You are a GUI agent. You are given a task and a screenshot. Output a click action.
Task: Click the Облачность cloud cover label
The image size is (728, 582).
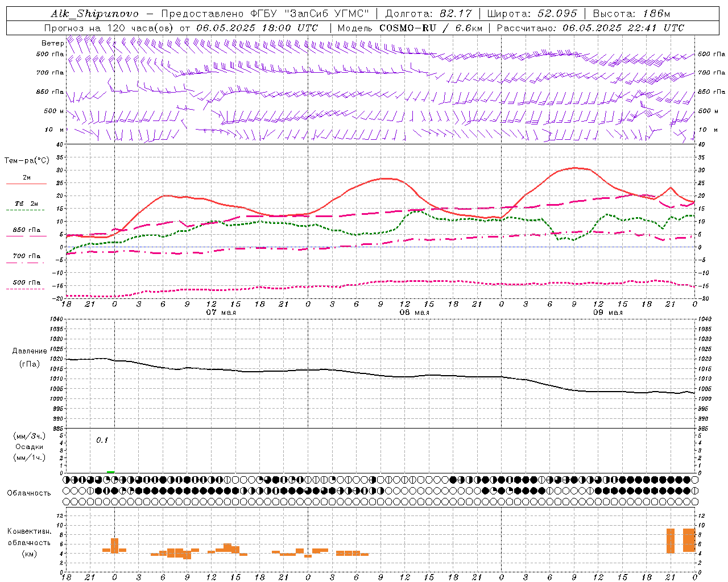(x=29, y=493)
